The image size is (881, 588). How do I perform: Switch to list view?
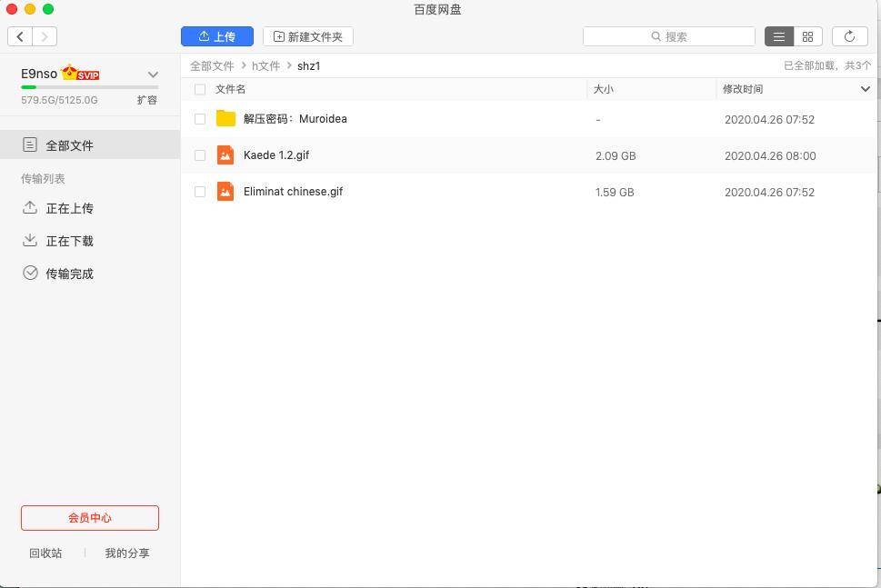(779, 36)
